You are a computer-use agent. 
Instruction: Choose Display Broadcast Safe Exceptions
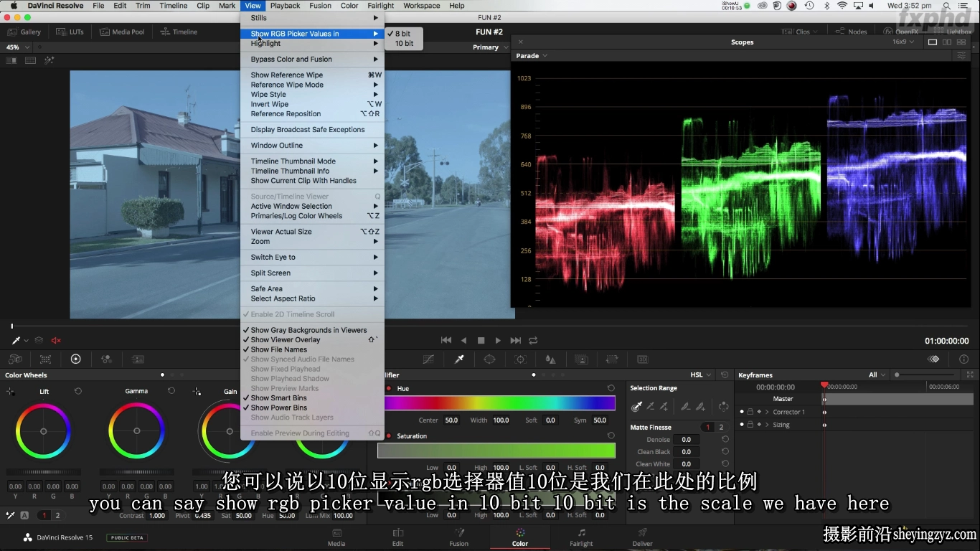[x=312, y=129]
